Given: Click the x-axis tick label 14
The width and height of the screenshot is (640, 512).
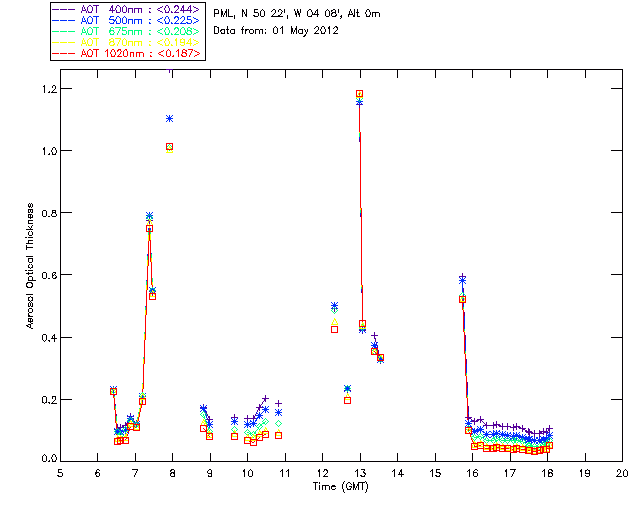Looking at the screenshot, I should 398,473.
